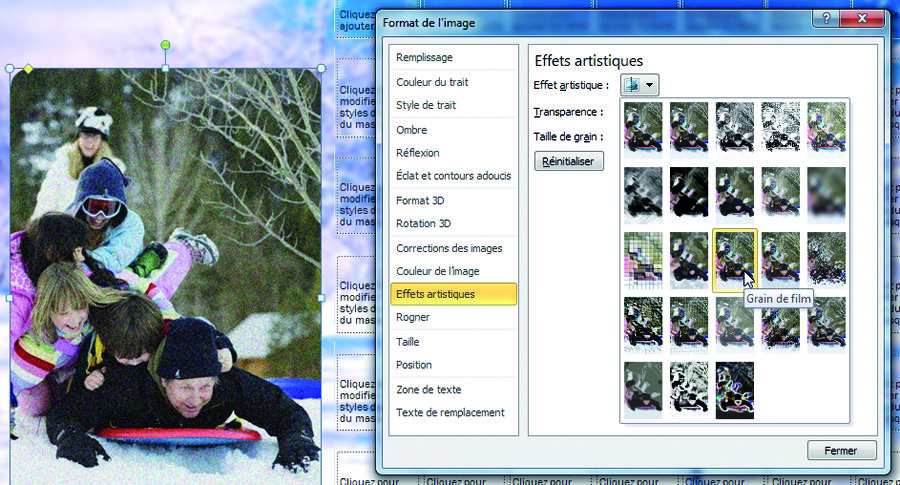Apply the Glow Diffused artistic effect
The width and height of the screenshot is (900, 485).
[781, 195]
